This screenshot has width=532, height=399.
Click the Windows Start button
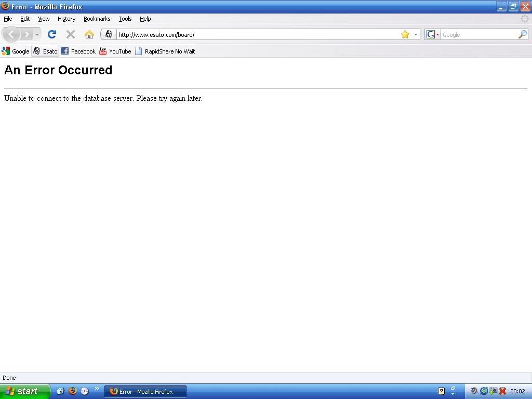pos(24,391)
